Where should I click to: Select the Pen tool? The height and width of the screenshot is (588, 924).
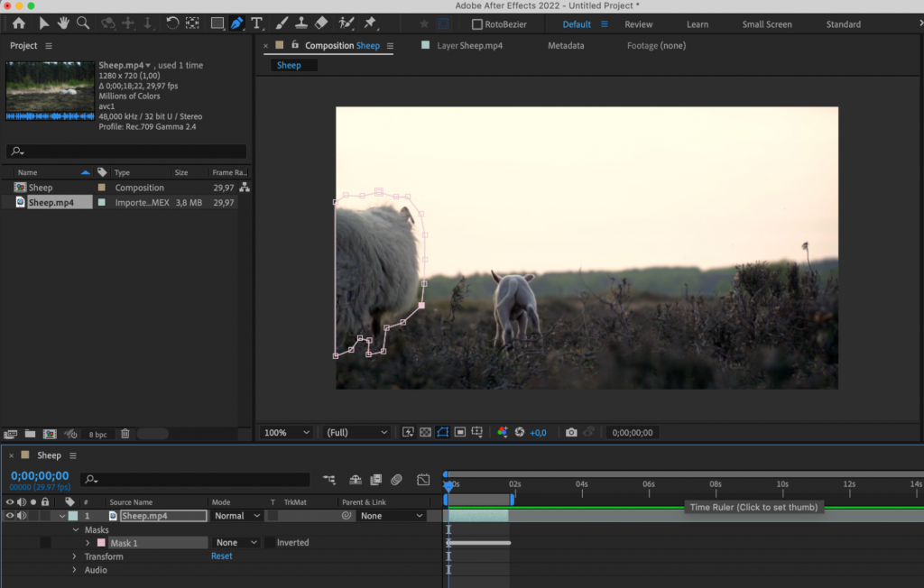[237, 23]
